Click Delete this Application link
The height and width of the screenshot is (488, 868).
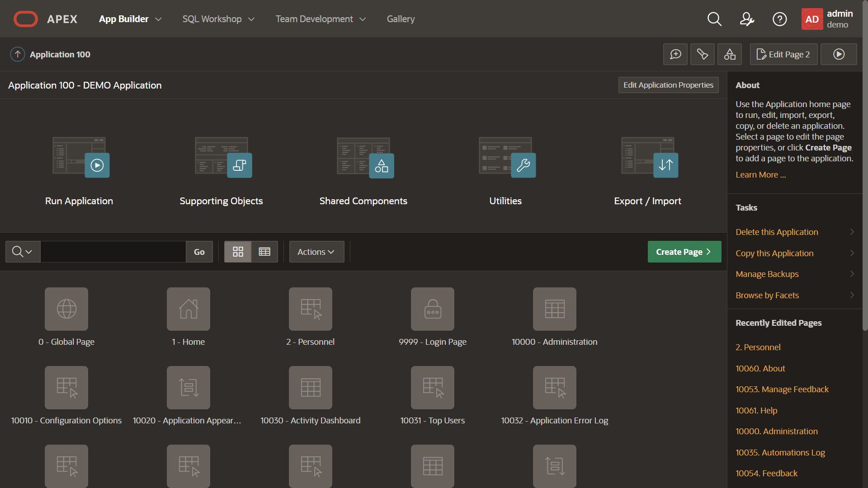click(x=777, y=232)
